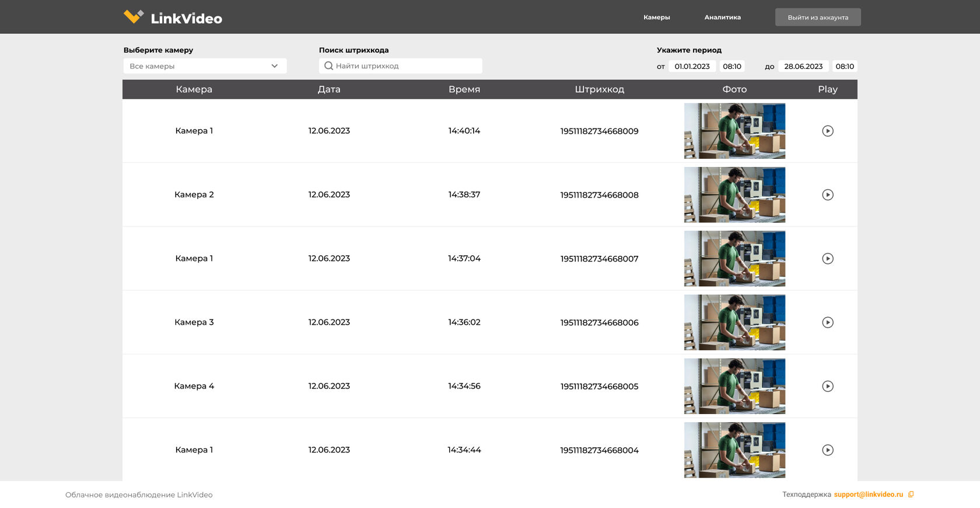Click the LinkVideo logo
This screenshot has height=508, width=980.
pyautogui.click(x=173, y=18)
